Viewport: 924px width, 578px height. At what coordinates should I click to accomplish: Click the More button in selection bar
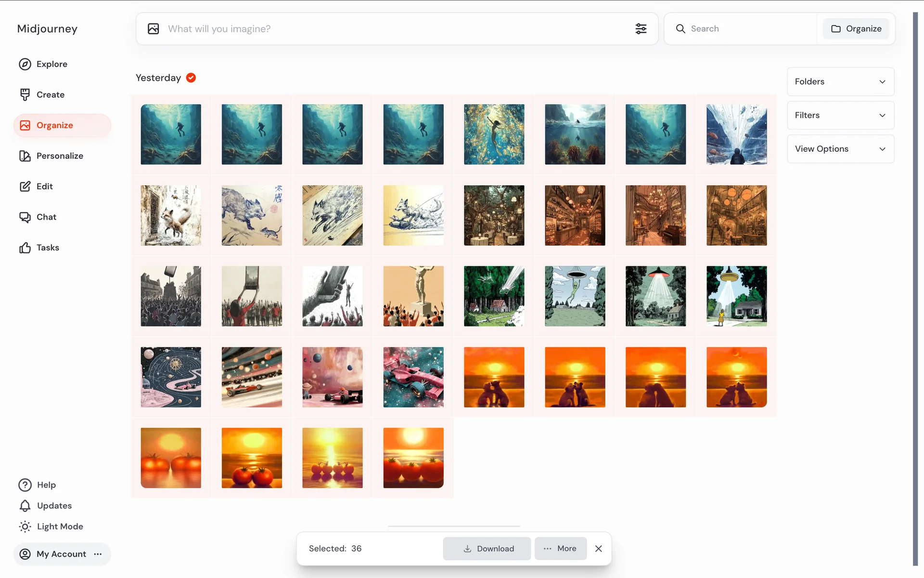[560, 549]
